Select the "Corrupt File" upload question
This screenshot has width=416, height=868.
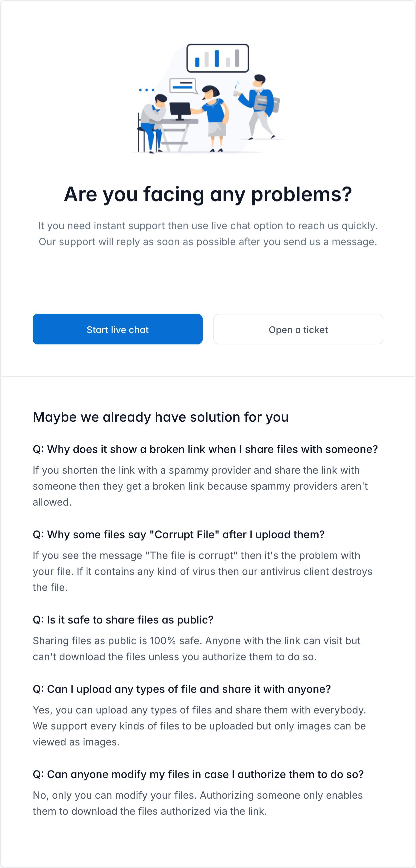178,534
